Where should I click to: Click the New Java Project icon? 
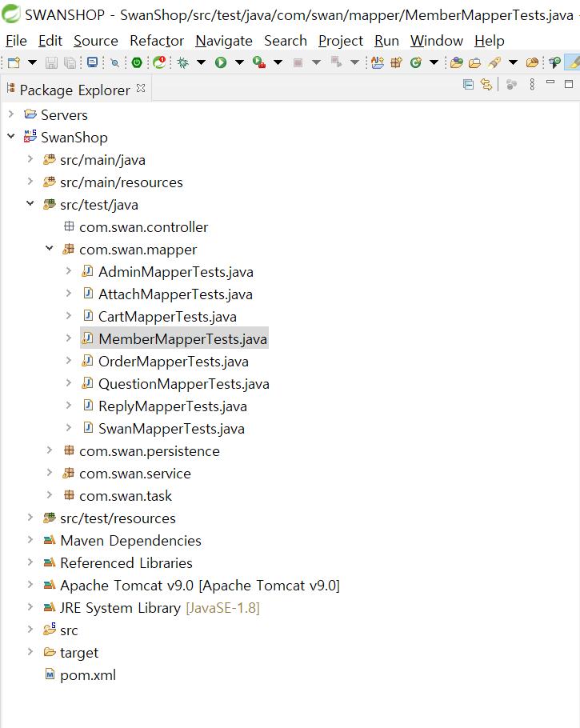[378, 62]
